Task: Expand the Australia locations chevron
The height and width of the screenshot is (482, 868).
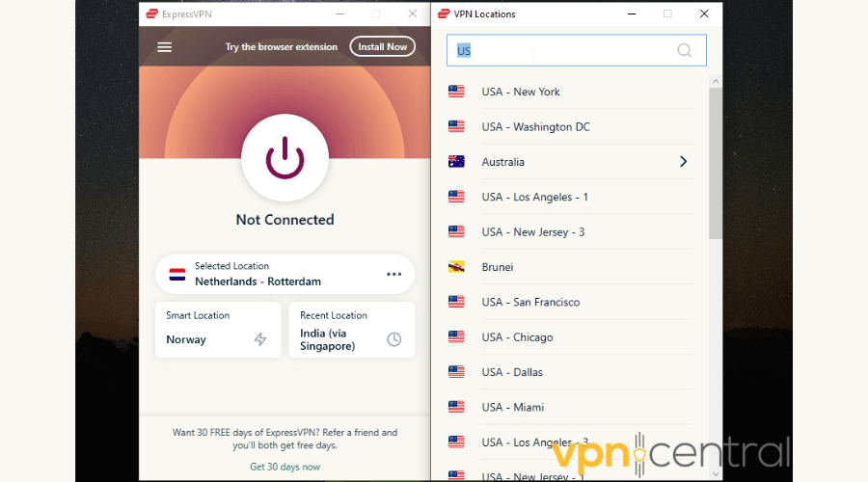Action: click(683, 162)
